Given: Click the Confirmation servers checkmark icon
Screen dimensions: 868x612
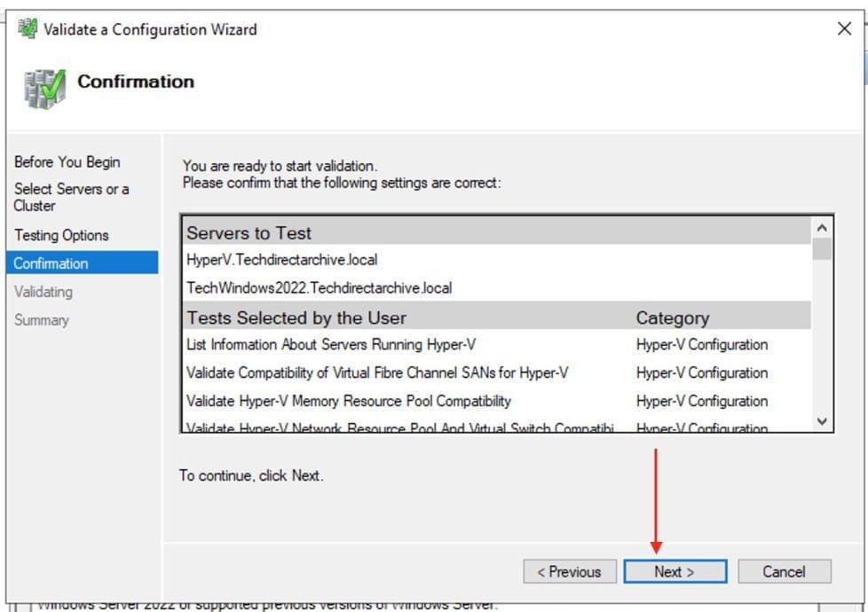Looking at the screenshot, I should pyautogui.click(x=43, y=89).
